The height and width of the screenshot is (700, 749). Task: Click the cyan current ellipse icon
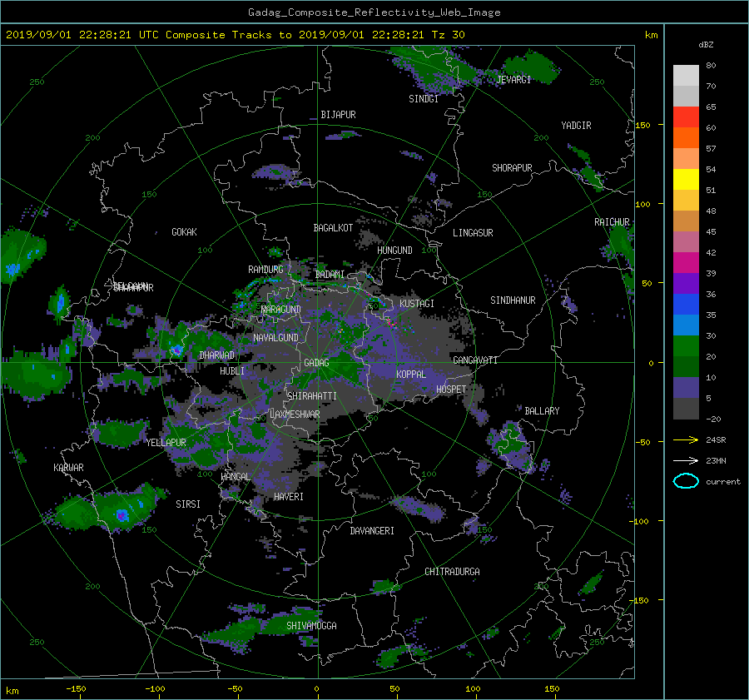pos(686,481)
